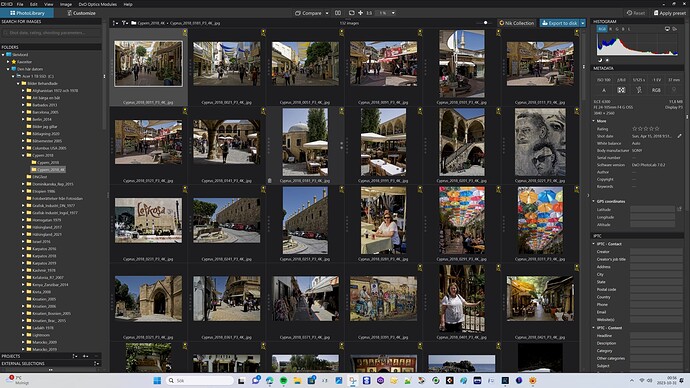This screenshot has width=690, height=388.
Task: Adjust the thumbnail size slider
Action: pyautogui.click(x=485, y=23)
